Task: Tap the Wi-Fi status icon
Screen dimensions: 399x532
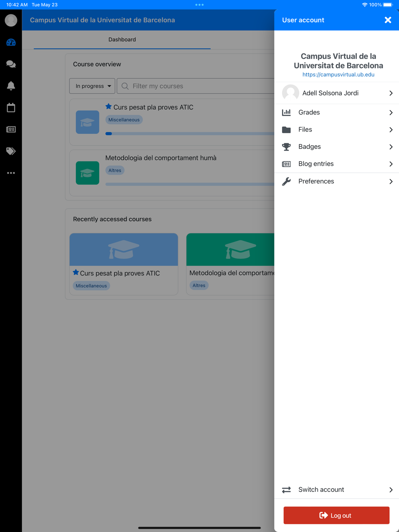Action: pos(365,5)
